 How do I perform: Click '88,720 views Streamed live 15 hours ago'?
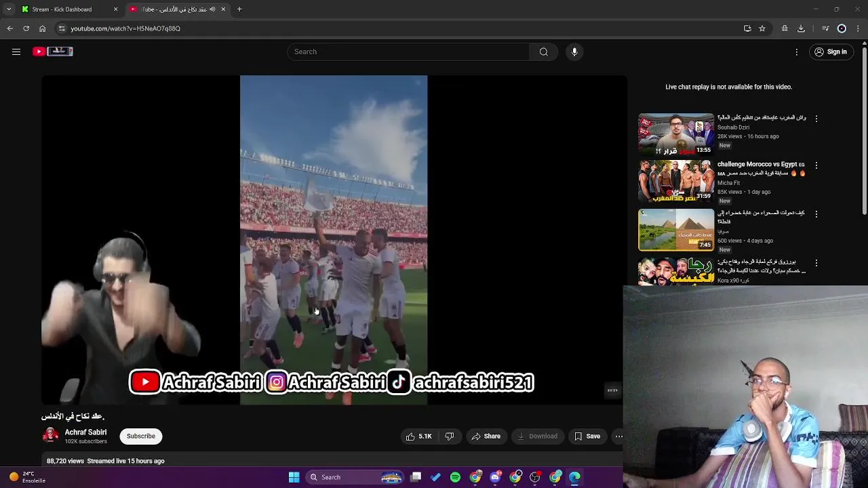105,461
